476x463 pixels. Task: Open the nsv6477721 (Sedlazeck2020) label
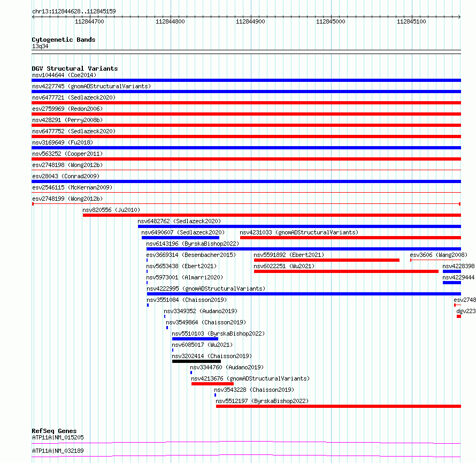click(74, 97)
